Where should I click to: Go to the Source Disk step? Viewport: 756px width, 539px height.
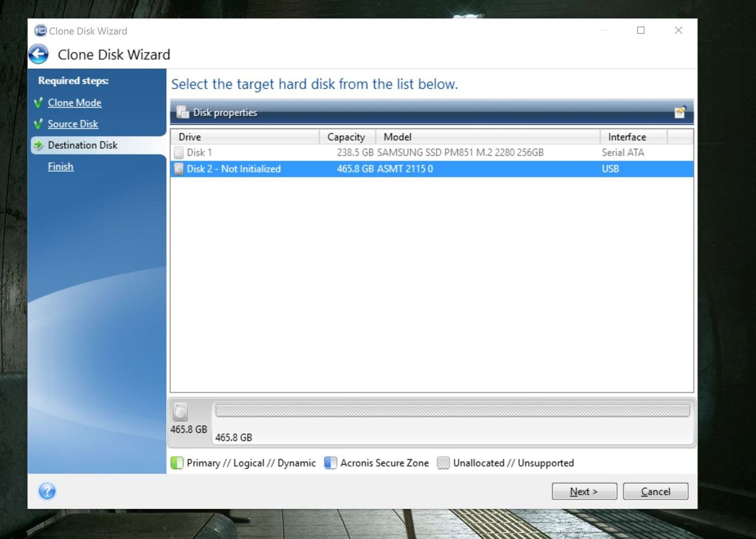coord(73,124)
